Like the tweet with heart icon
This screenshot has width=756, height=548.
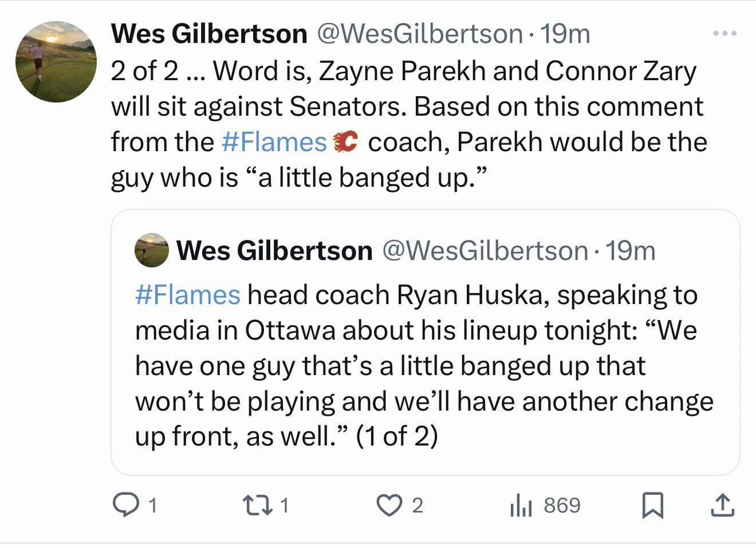(389, 505)
